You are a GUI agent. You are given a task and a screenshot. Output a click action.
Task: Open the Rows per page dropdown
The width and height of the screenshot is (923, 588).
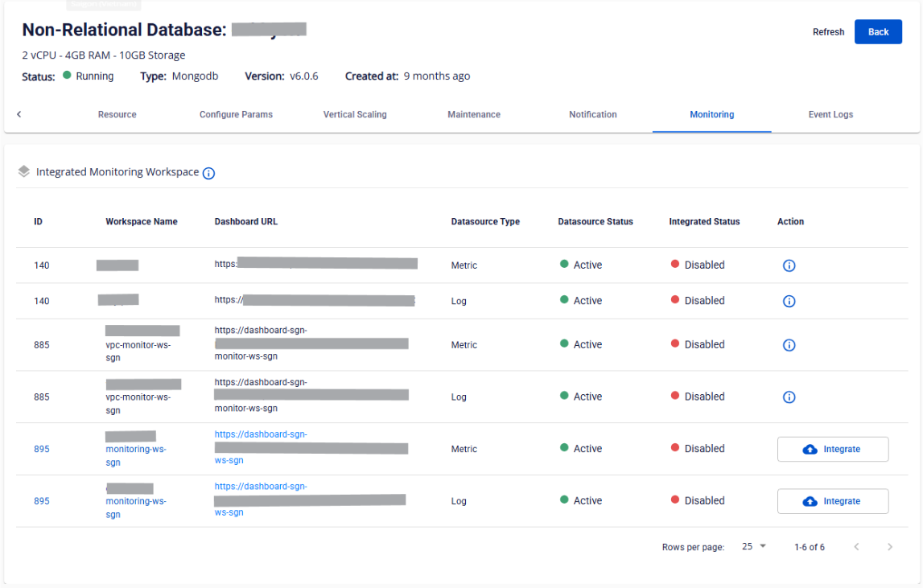click(753, 547)
